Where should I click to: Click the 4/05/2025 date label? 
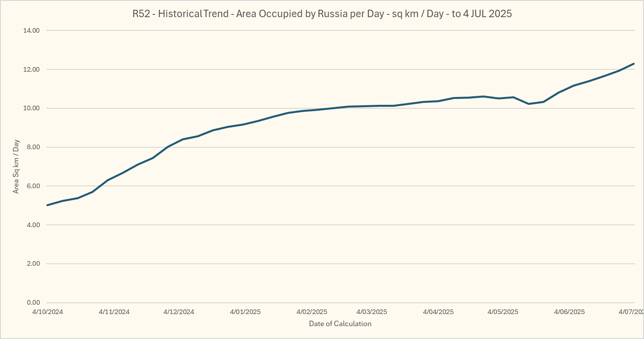[x=503, y=312]
